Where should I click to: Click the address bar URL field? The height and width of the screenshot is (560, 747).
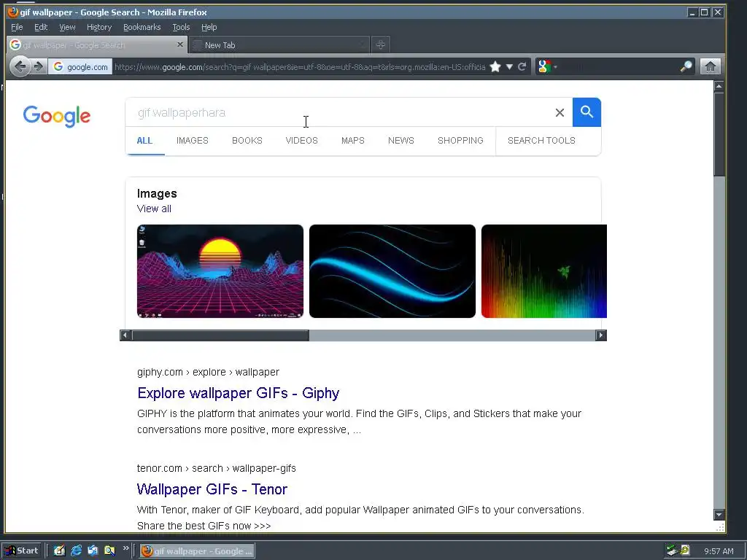point(300,66)
